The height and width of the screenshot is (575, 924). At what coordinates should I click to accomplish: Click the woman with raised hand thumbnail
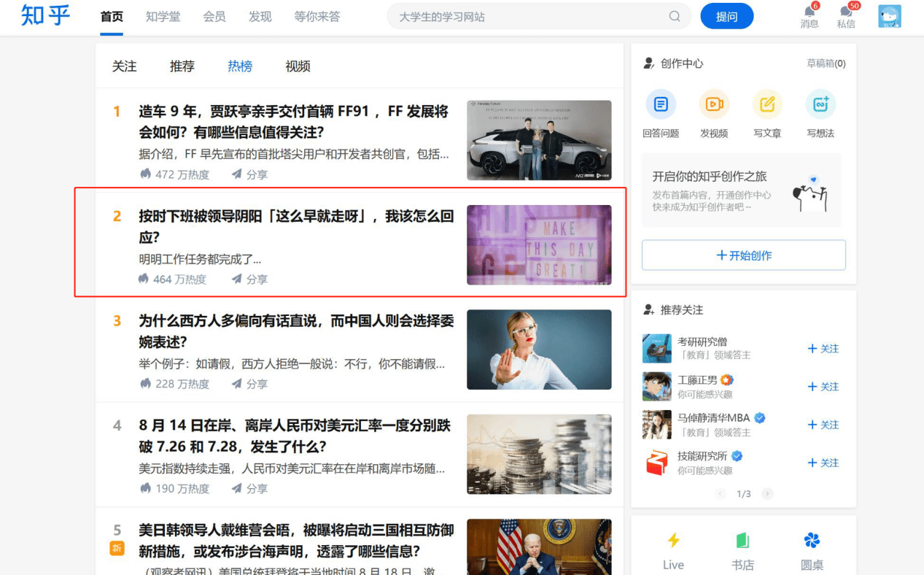[539, 350]
